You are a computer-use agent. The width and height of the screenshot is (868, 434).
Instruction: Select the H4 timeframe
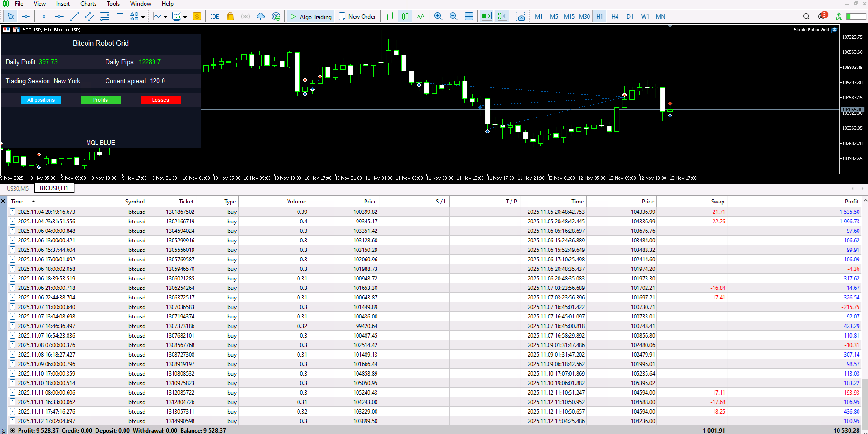tap(615, 17)
